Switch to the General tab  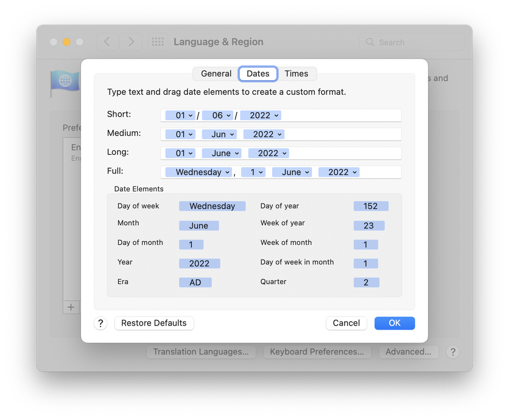coord(216,74)
